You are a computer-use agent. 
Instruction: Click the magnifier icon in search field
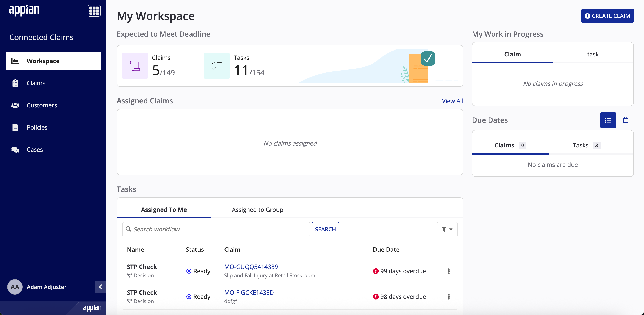pyautogui.click(x=128, y=229)
